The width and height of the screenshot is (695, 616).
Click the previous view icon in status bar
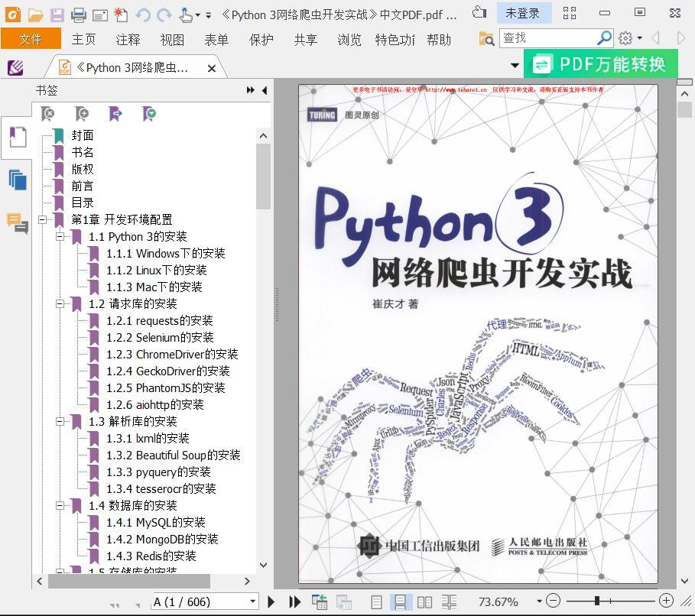pos(319,601)
